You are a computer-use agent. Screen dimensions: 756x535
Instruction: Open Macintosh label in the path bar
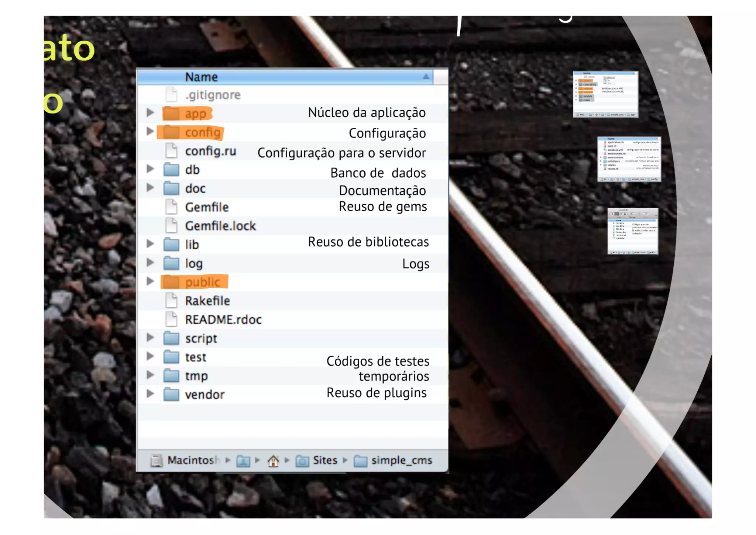[193, 460]
